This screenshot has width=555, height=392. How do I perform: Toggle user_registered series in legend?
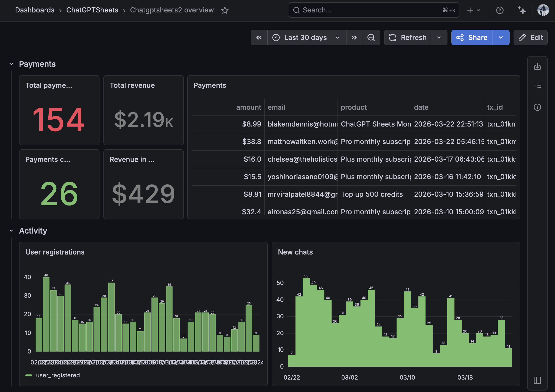58,375
